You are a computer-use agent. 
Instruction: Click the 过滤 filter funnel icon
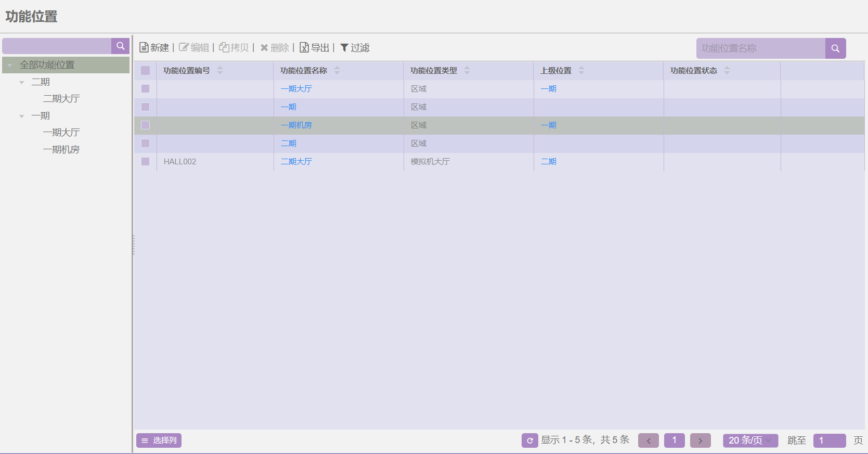click(344, 48)
